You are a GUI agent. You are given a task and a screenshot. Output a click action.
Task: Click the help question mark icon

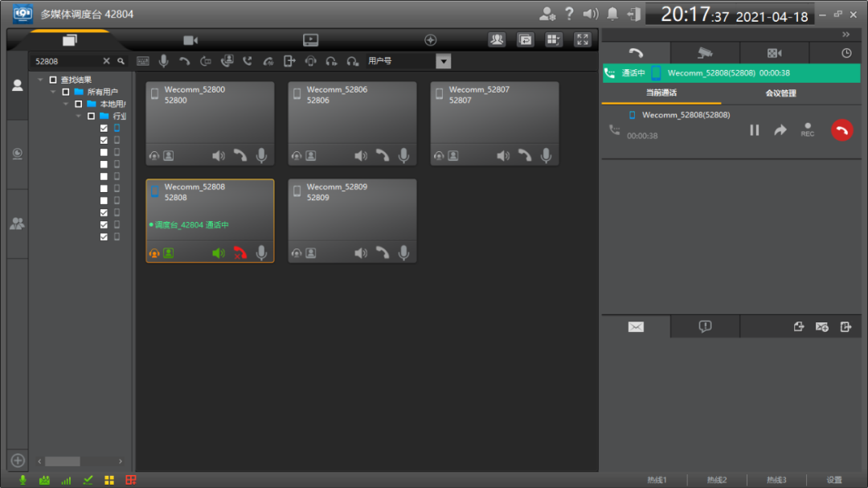click(x=569, y=14)
